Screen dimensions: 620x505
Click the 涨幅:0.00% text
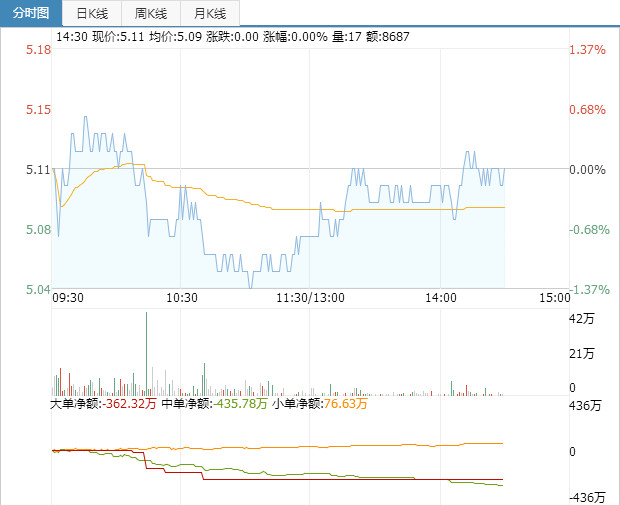pos(295,37)
